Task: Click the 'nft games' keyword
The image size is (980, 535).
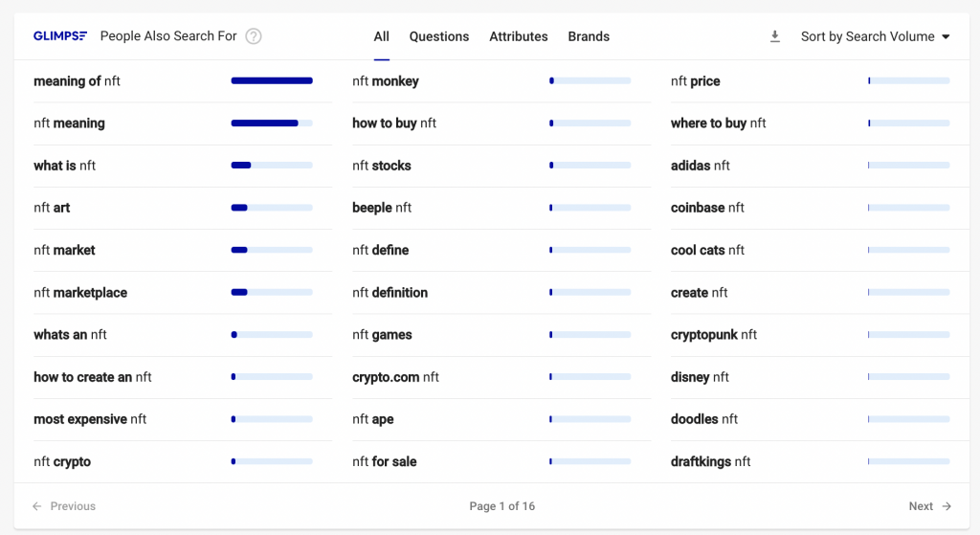Action: pos(382,334)
